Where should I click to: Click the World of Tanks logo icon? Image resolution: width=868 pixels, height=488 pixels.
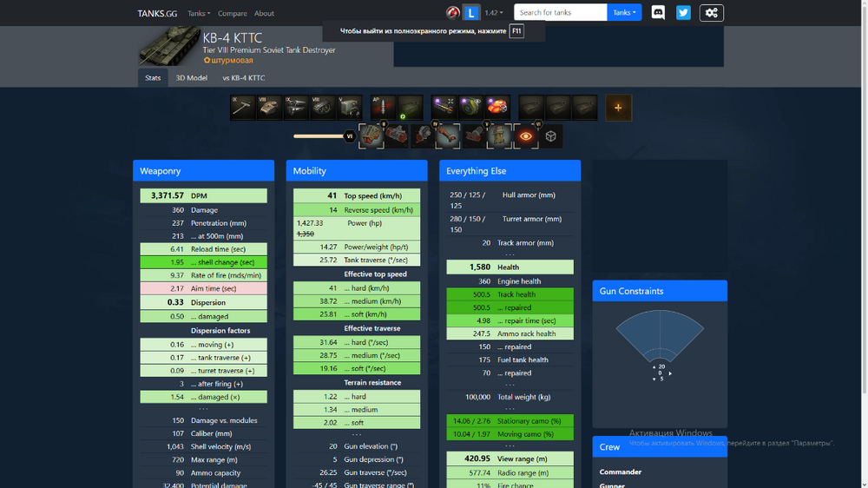pyautogui.click(x=453, y=12)
